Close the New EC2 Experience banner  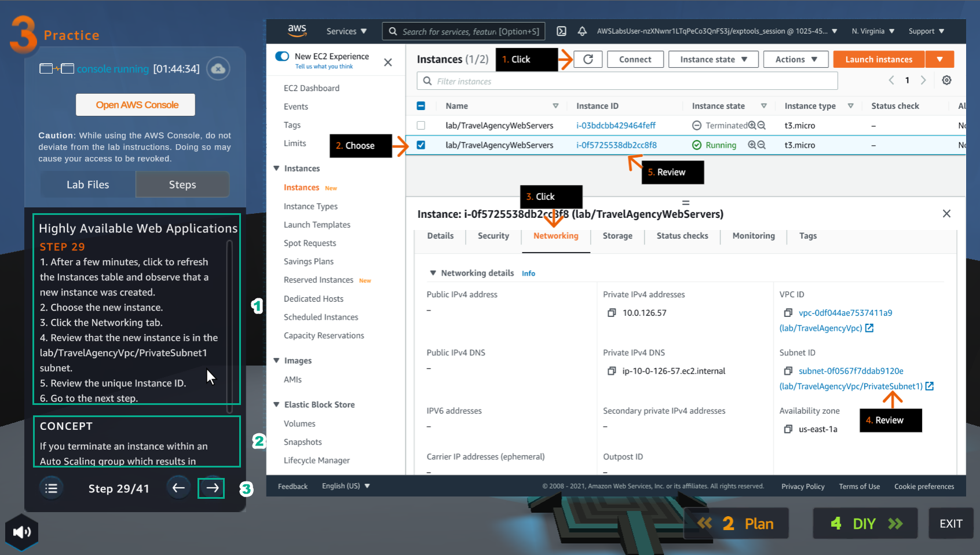(388, 62)
